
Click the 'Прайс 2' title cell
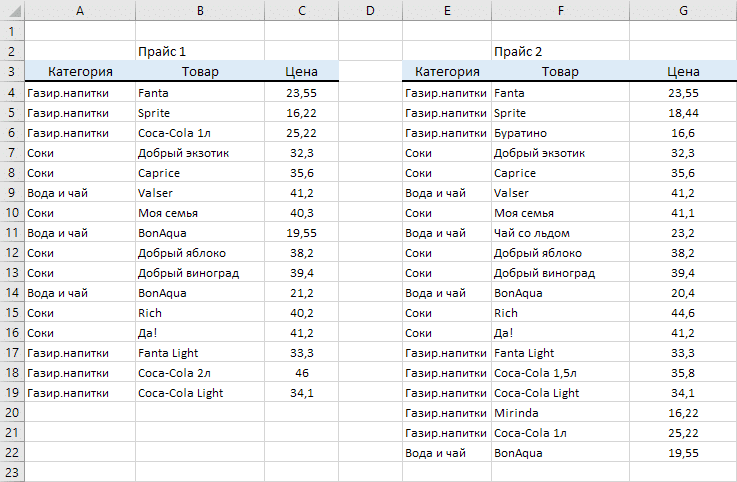click(560, 51)
